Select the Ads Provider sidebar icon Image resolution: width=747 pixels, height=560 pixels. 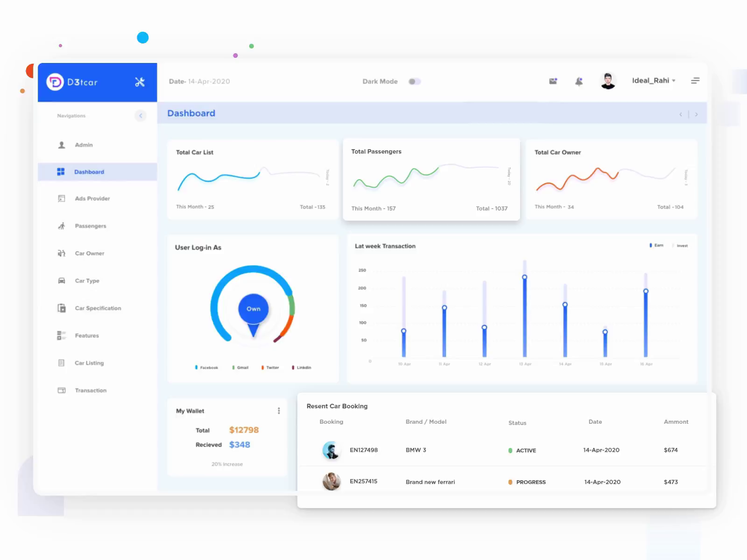pyautogui.click(x=61, y=198)
